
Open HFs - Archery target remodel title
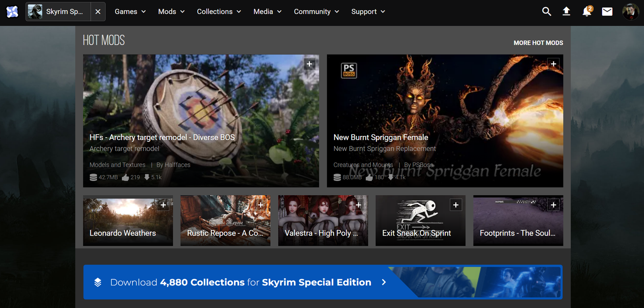click(x=162, y=137)
